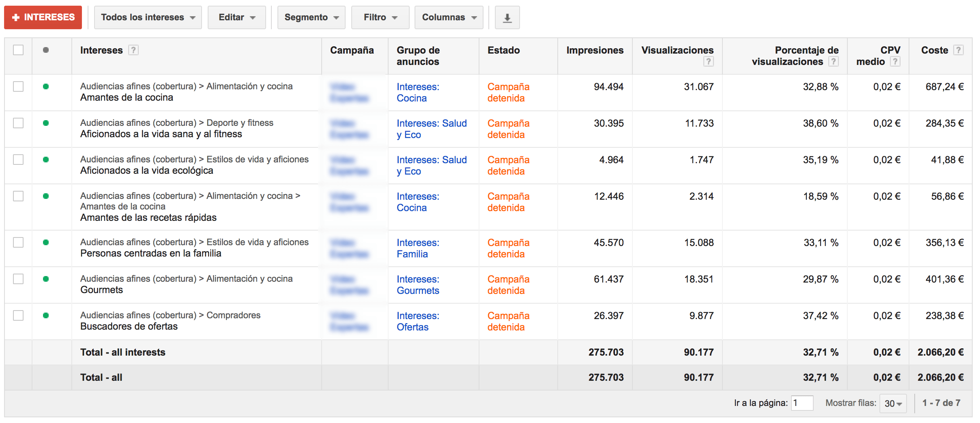Click green status dot for vida sana y fitness
980x423 pixels.
[46, 123]
